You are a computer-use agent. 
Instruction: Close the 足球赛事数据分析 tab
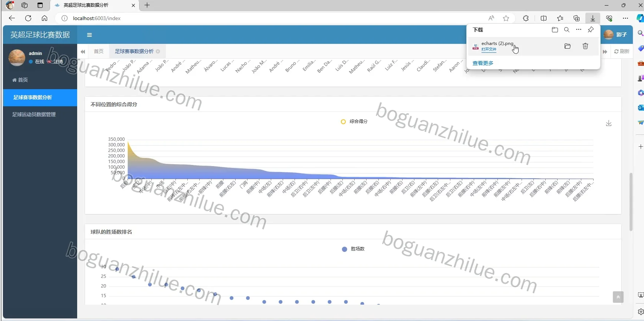click(x=158, y=51)
